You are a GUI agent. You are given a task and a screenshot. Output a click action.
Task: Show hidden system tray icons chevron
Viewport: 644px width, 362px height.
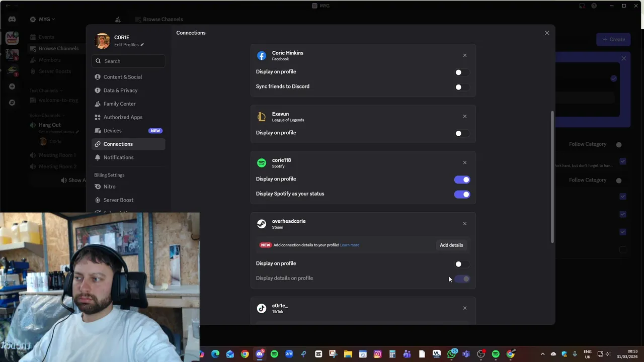tap(542, 354)
